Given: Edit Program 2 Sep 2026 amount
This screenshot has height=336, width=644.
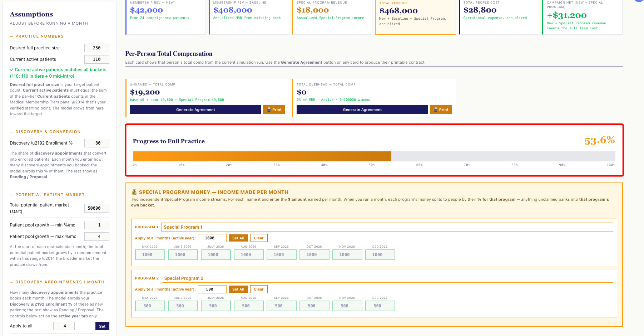Looking at the screenshot, I should click(x=282, y=306).
